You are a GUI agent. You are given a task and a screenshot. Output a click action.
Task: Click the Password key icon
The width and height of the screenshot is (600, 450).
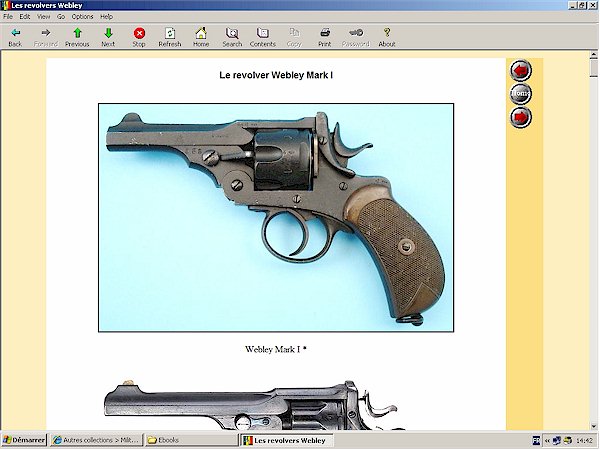point(356,37)
